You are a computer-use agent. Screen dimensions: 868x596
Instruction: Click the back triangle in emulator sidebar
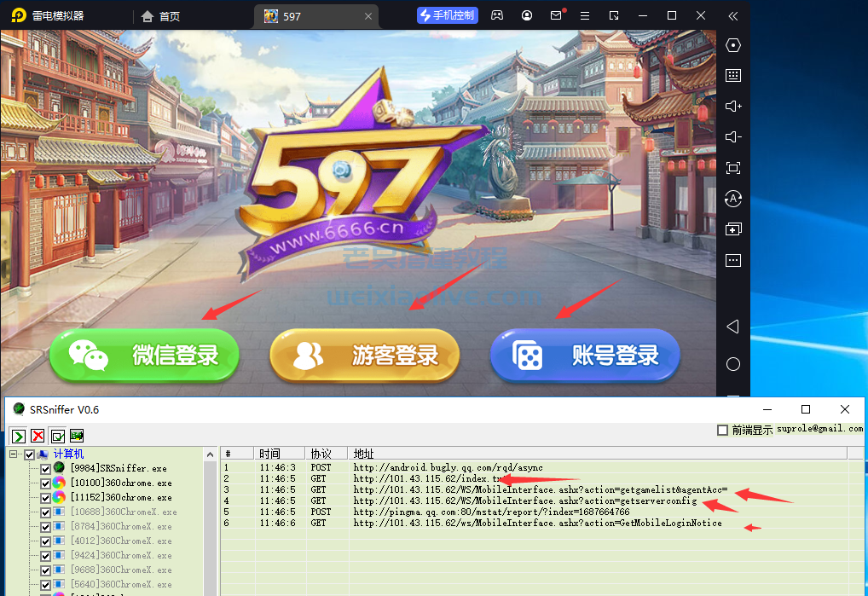point(732,327)
